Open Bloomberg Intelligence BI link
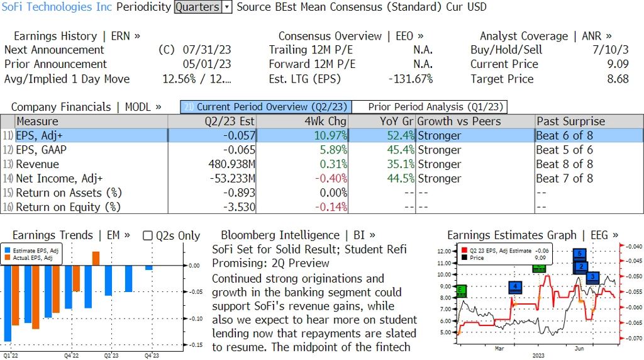Screen dimensions: 644x360 [x=297, y=235]
